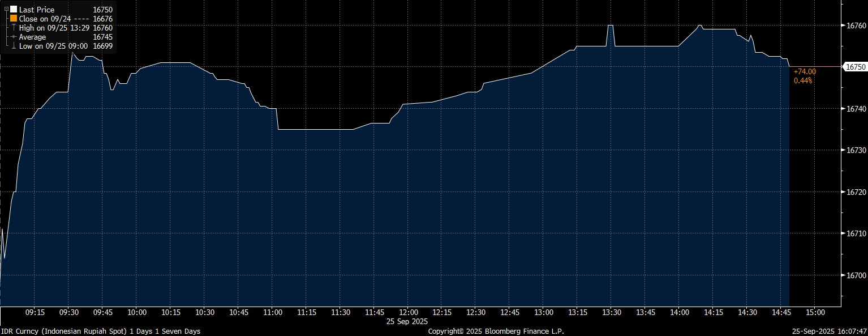Click the orange Close on 09/24 swatch

14,19
